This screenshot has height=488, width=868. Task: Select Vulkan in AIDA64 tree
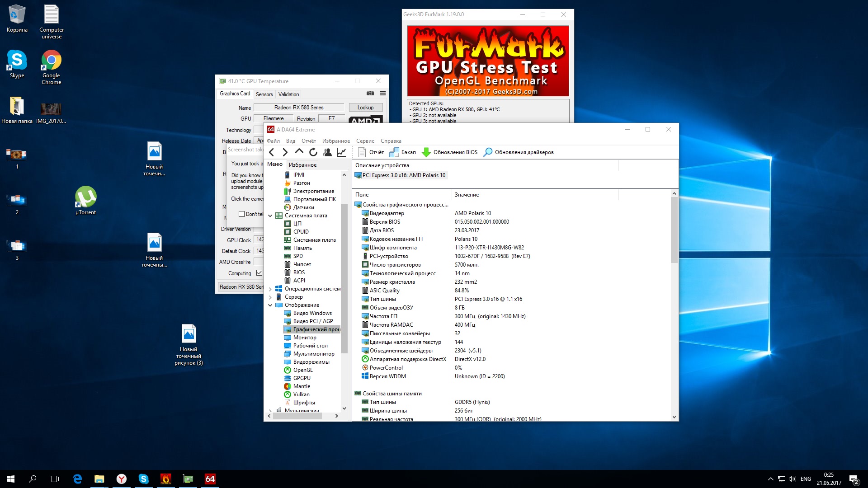coord(301,394)
